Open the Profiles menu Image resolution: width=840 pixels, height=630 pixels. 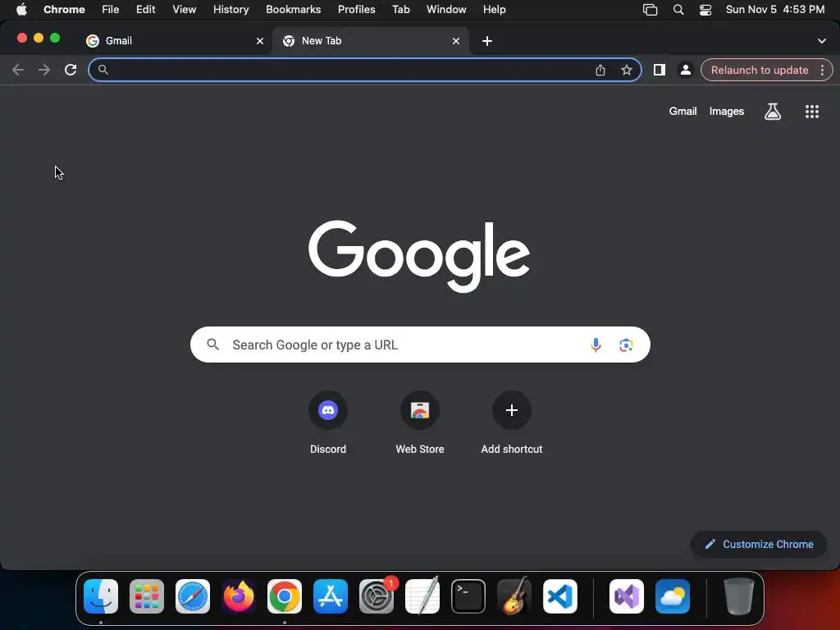pyautogui.click(x=356, y=10)
